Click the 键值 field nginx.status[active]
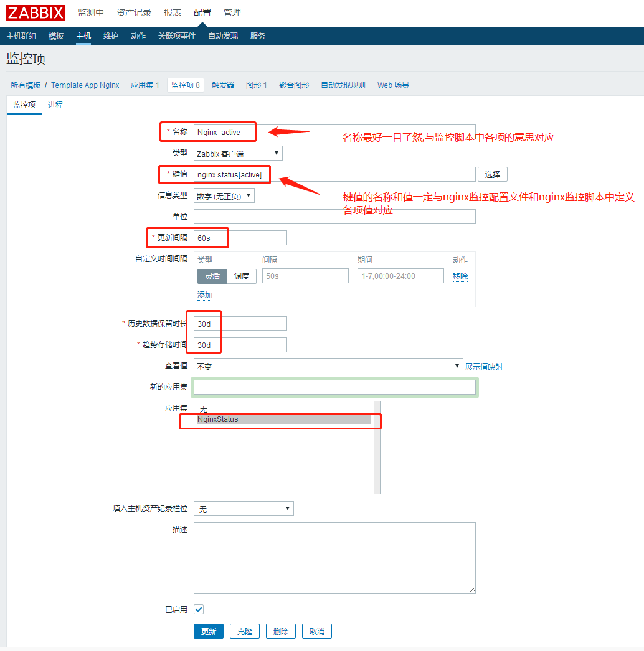The width and height of the screenshot is (644, 651). point(334,174)
